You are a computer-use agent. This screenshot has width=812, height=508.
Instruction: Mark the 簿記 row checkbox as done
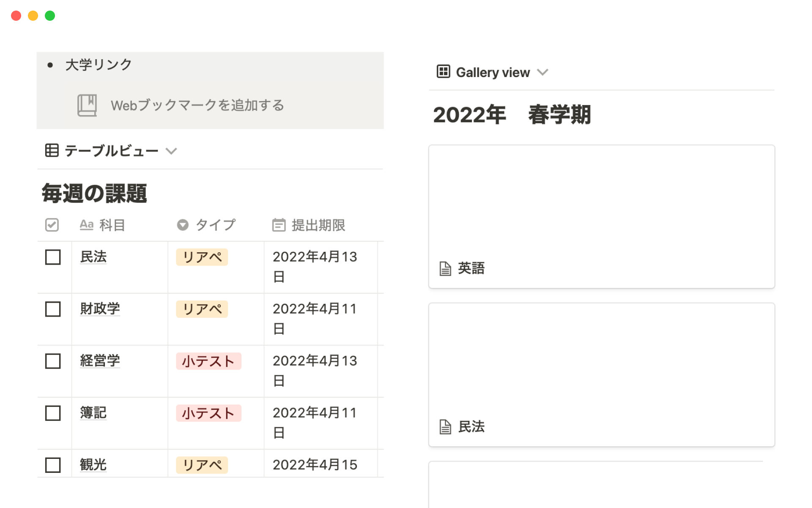tap(53, 413)
